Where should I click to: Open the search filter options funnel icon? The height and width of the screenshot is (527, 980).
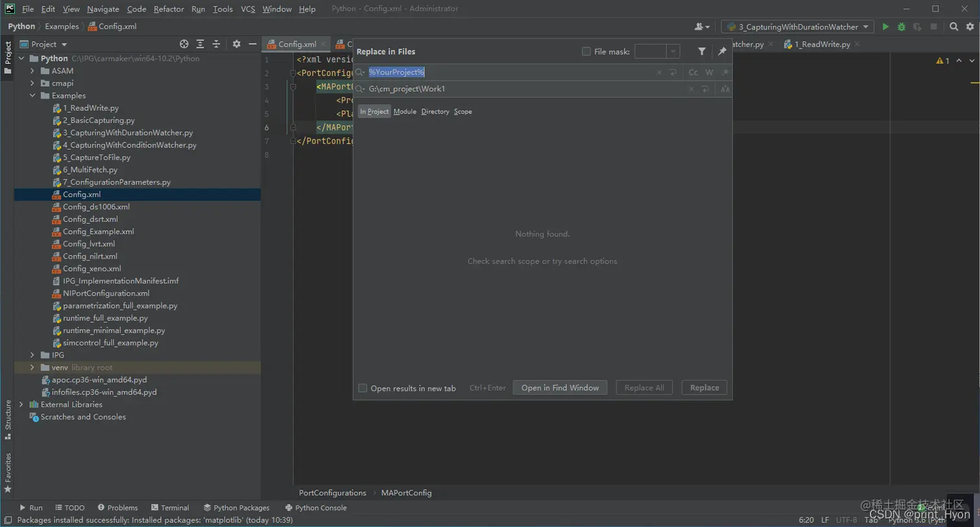click(x=702, y=51)
